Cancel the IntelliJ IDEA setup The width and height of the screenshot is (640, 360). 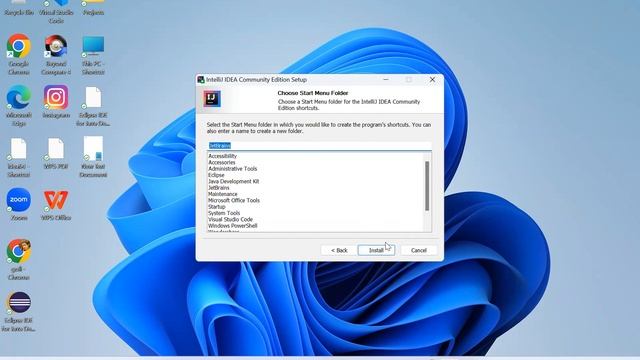coord(418,250)
